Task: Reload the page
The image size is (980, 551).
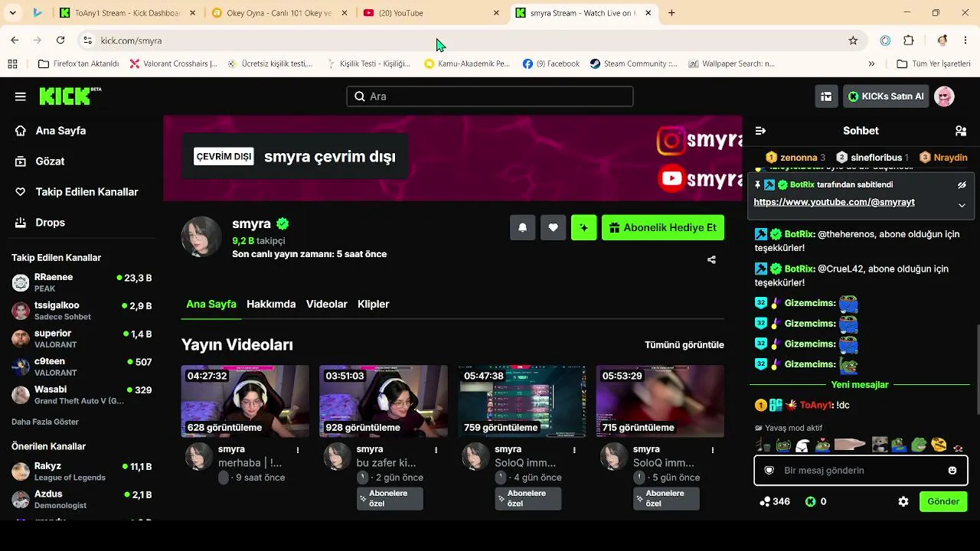Action: (60, 41)
